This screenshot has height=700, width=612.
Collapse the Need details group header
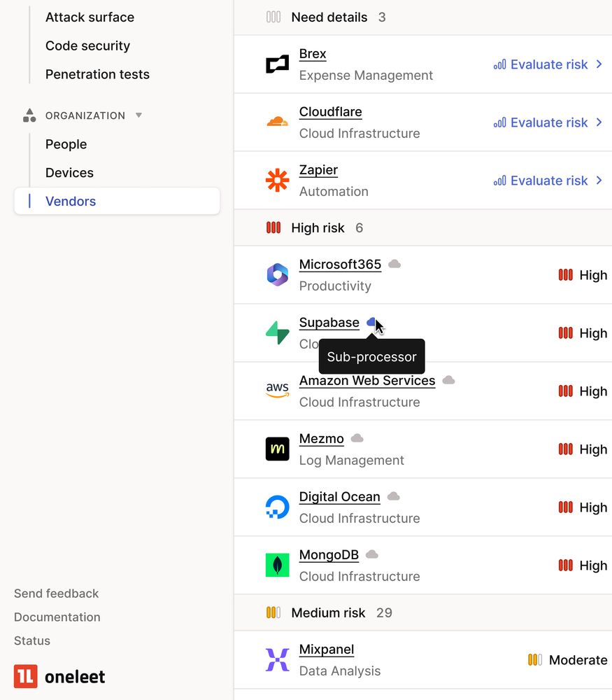coord(423,17)
